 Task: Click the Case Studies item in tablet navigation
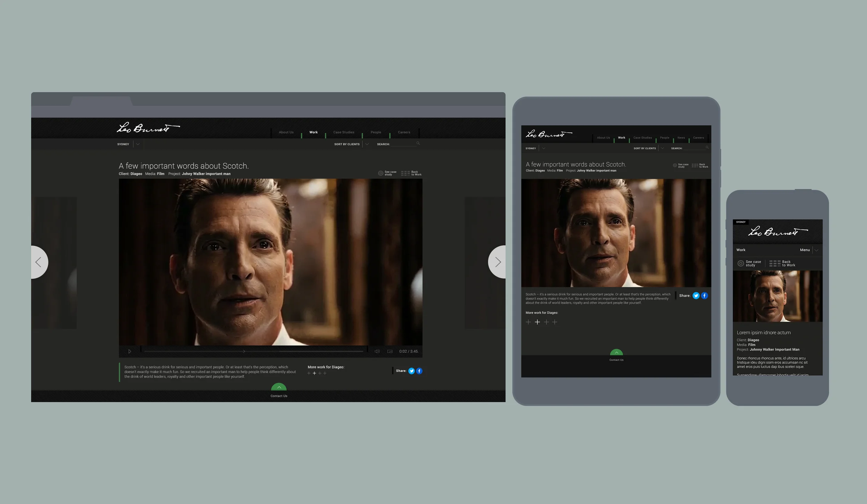pos(642,138)
